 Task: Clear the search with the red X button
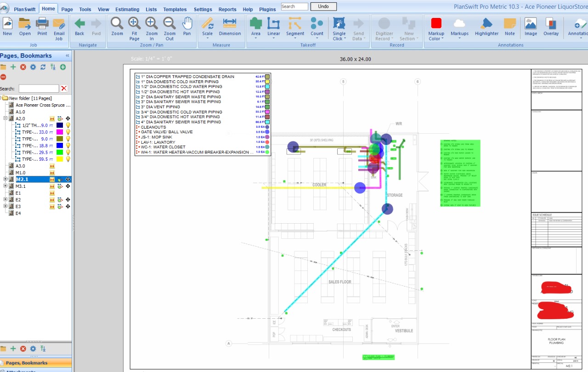64,89
